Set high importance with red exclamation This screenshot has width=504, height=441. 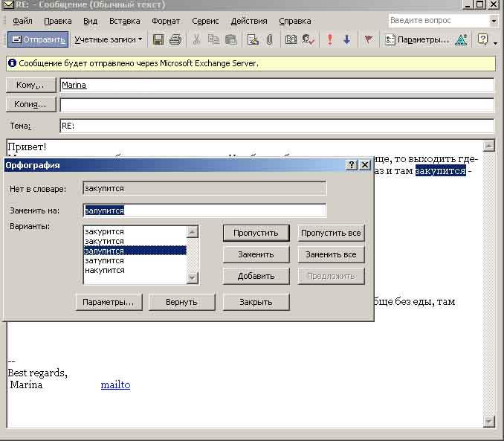point(330,39)
